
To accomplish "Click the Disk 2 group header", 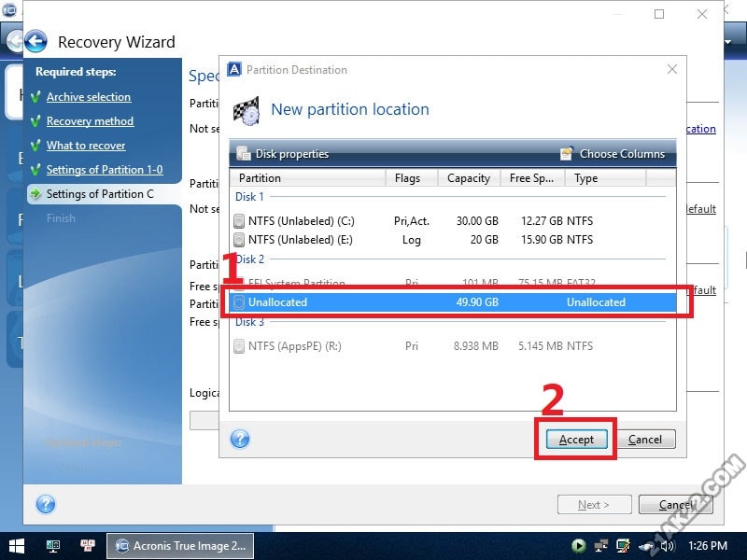I will pyautogui.click(x=251, y=259).
